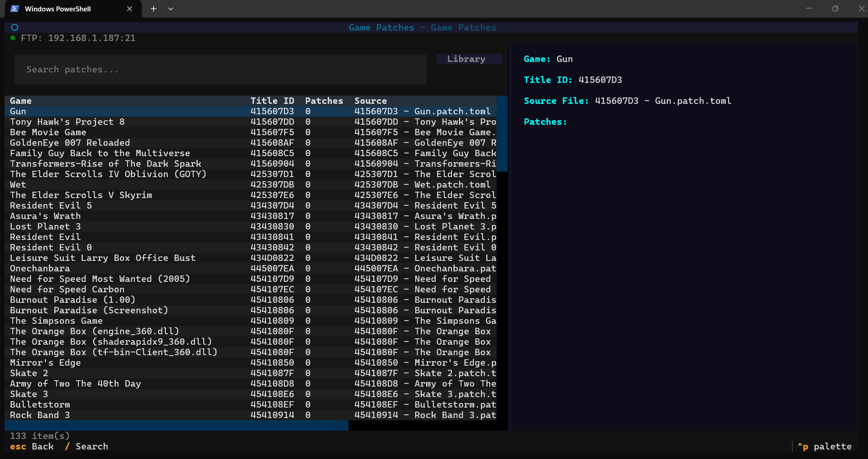Select The Orange Box (engine_360.dll) row
Screen dimensions: 868x459
251,331
